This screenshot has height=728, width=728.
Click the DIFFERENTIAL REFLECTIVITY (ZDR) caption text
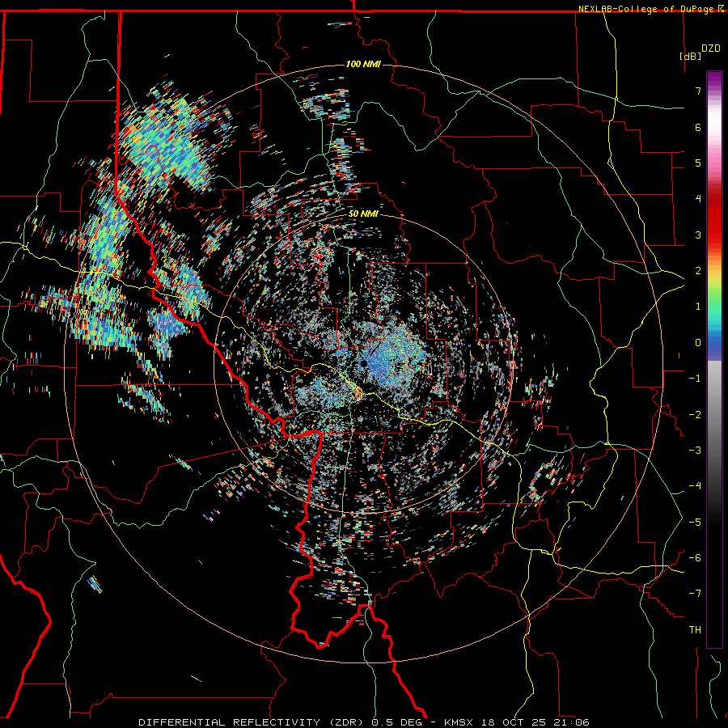click(252, 722)
